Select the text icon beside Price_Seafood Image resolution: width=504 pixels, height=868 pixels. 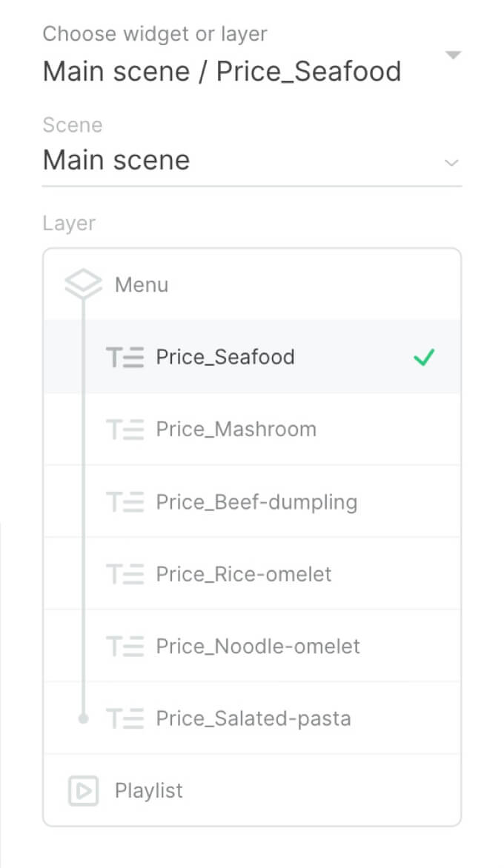tap(126, 356)
